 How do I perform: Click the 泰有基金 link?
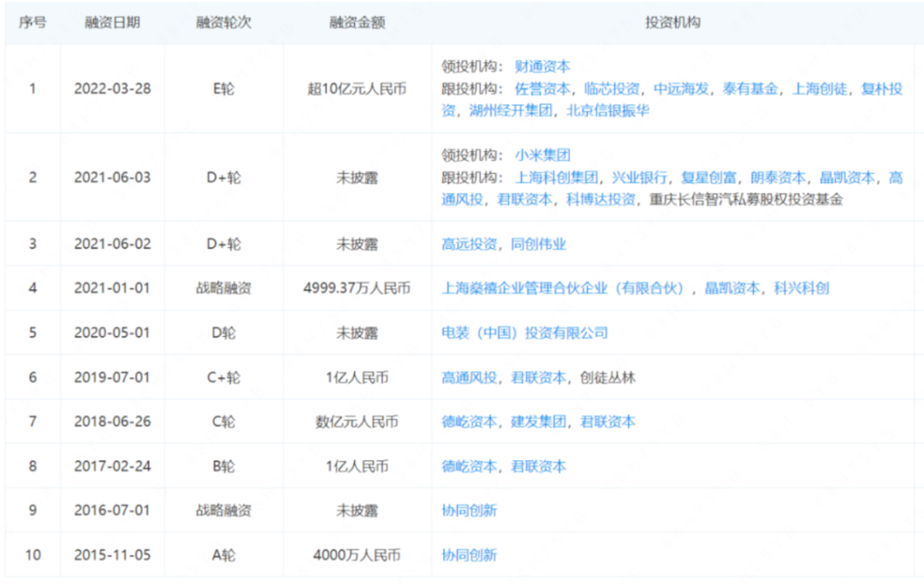[x=750, y=89]
